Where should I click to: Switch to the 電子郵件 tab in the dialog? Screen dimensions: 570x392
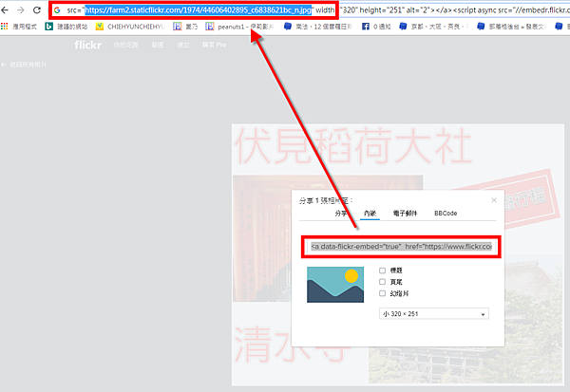[405, 214]
